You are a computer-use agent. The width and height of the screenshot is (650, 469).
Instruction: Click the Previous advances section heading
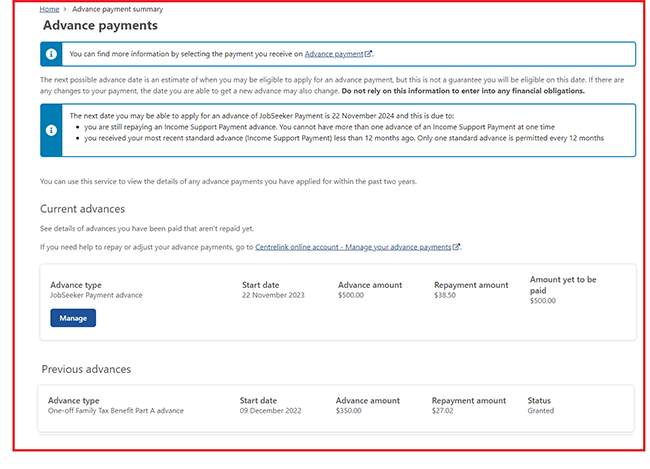click(86, 369)
